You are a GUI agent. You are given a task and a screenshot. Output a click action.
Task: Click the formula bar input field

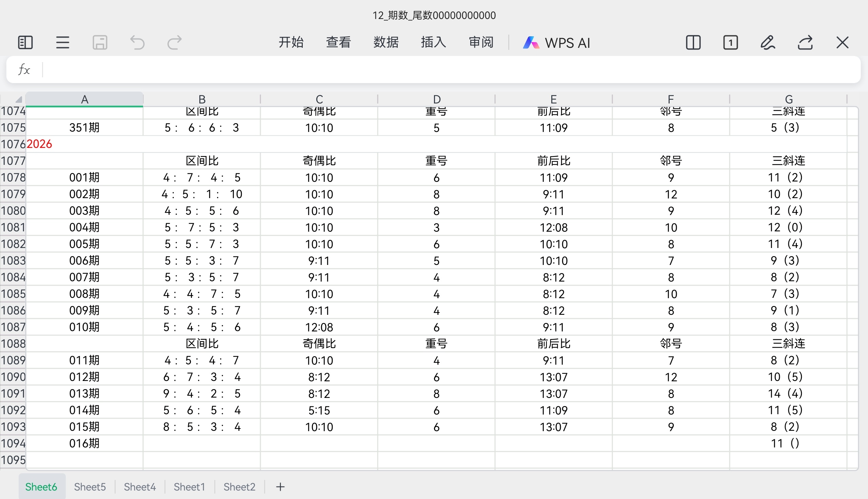445,70
